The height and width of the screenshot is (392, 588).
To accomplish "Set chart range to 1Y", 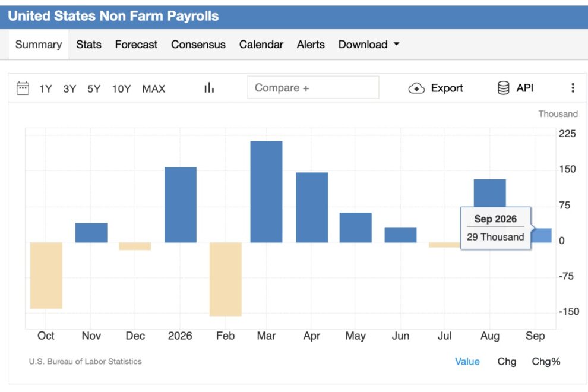I will tap(46, 88).
